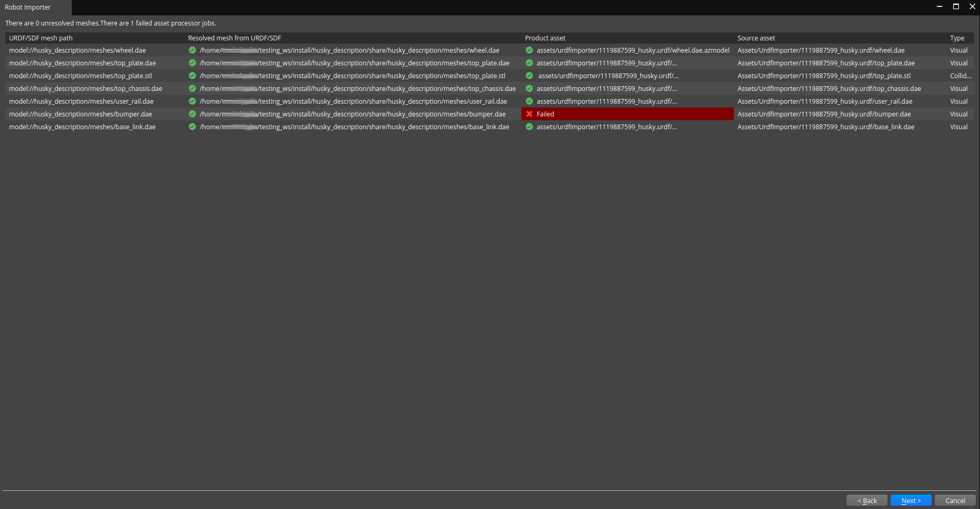The image size is (980, 509).
Task: Maximize the Robot Importer window
Action: click(956, 6)
